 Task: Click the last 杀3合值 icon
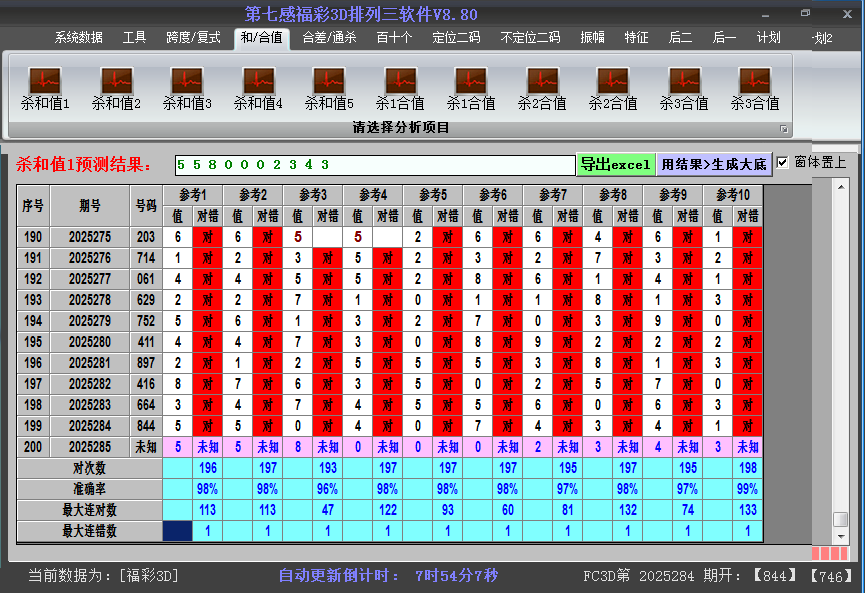755,81
